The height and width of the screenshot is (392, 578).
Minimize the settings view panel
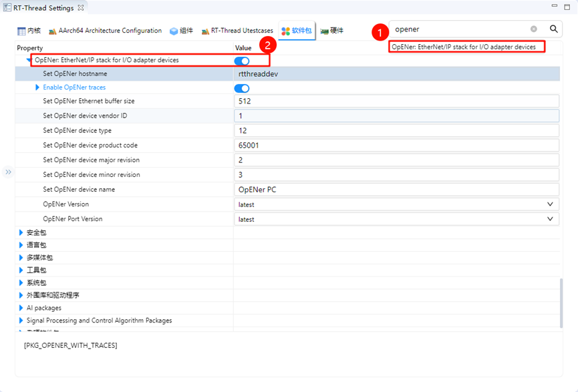(554, 5)
